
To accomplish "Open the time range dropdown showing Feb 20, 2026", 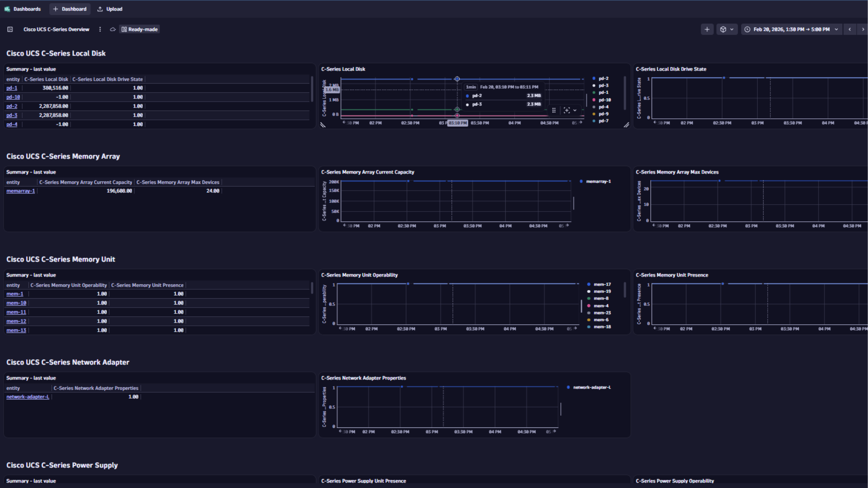I will tap(791, 29).
